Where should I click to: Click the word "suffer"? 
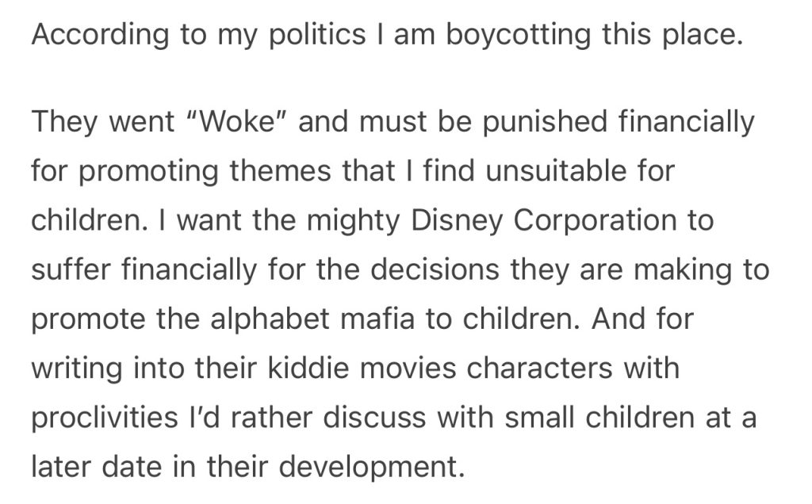[x=71, y=269]
